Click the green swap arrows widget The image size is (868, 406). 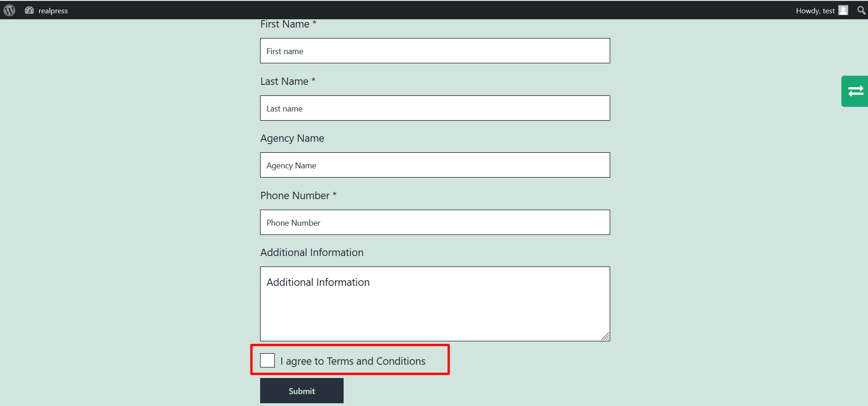pos(855,91)
